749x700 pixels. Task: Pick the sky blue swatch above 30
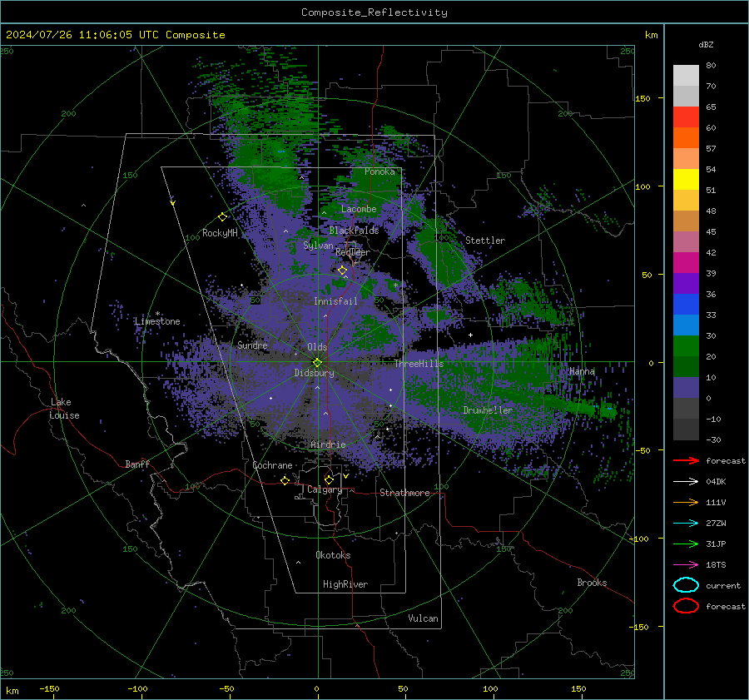[x=686, y=325]
